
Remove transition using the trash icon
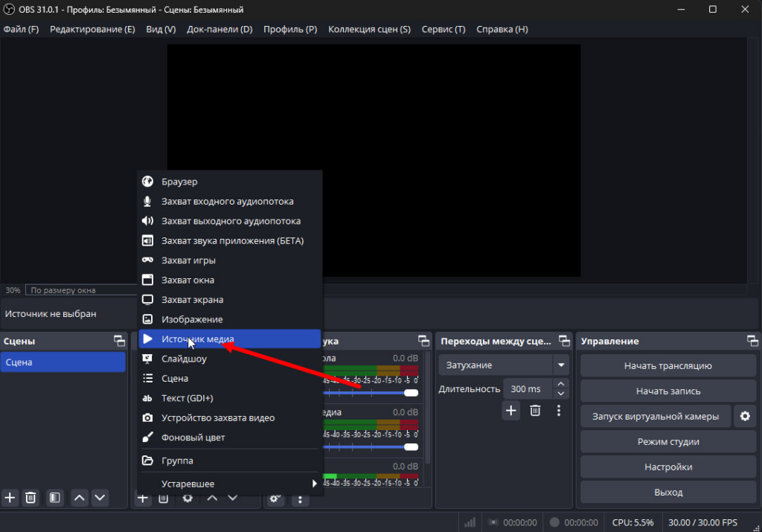click(x=535, y=410)
